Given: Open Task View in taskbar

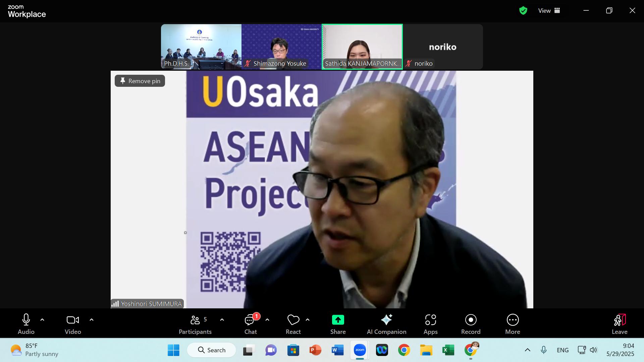Looking at the screenshot, I should coord(249,350).
